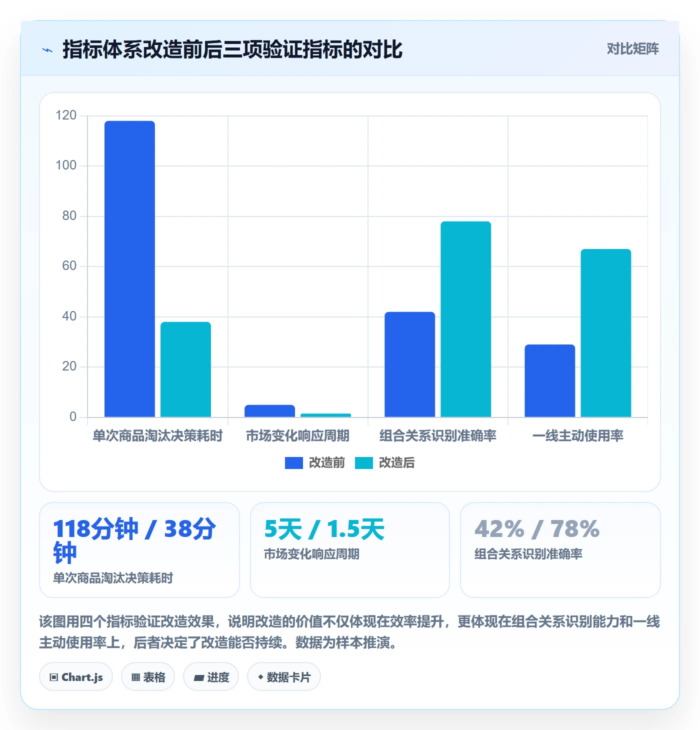Select the 进度 tag chip

click(211, 677)
